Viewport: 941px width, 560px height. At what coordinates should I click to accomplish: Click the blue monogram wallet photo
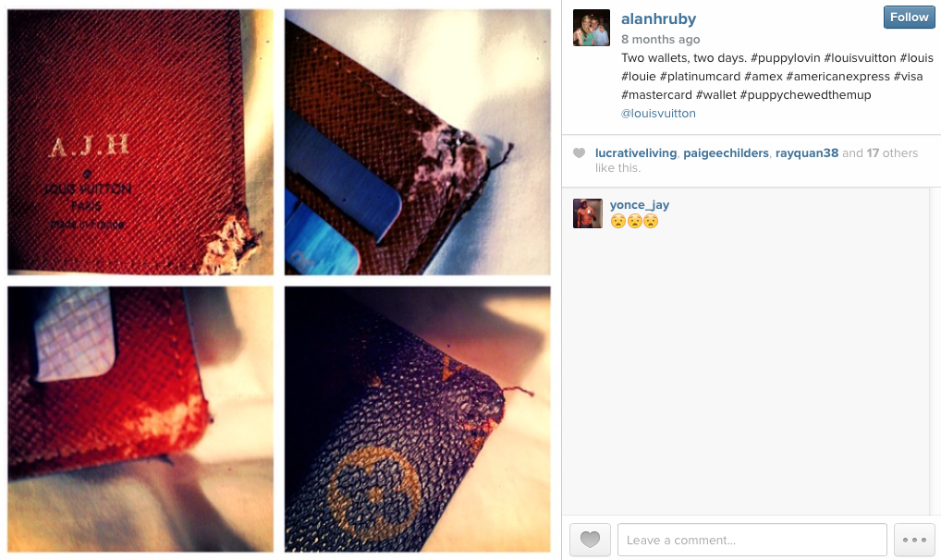click(x=418, y=419)
